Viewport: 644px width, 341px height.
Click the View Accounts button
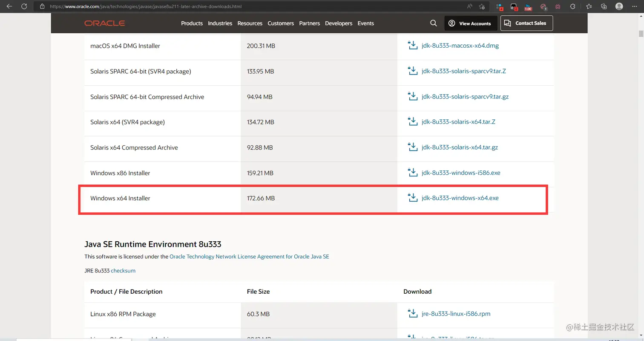click(471, 23)
